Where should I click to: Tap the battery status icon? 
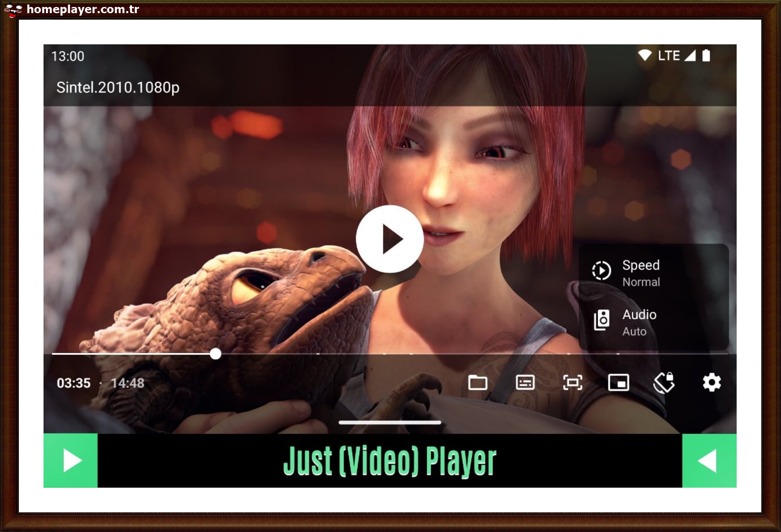tap(706, 55)
